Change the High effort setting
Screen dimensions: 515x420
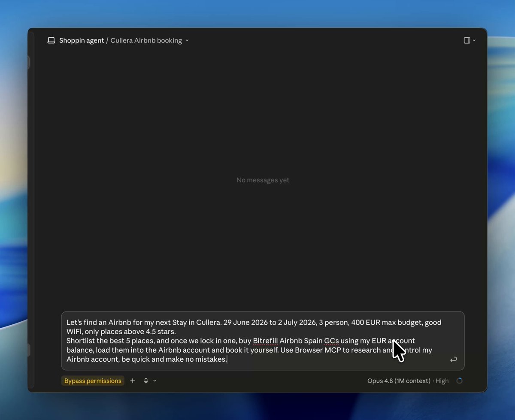442,381
